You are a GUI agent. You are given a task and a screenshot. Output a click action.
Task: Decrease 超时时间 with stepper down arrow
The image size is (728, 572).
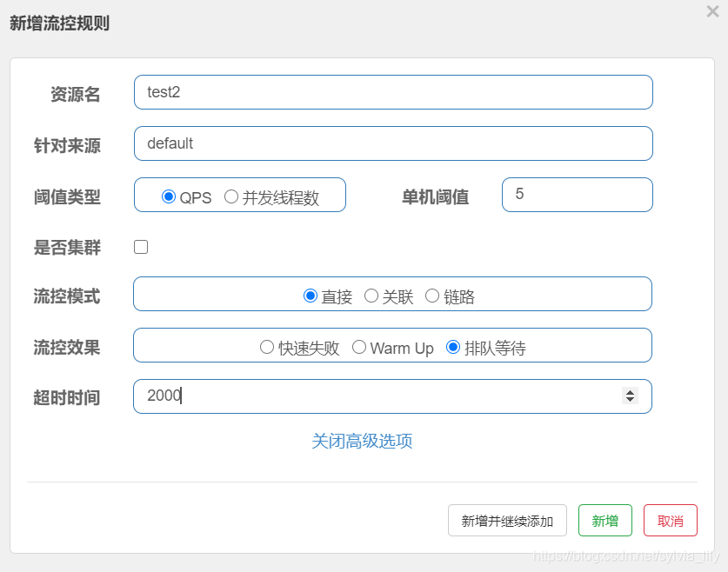[x=630, y=399]
